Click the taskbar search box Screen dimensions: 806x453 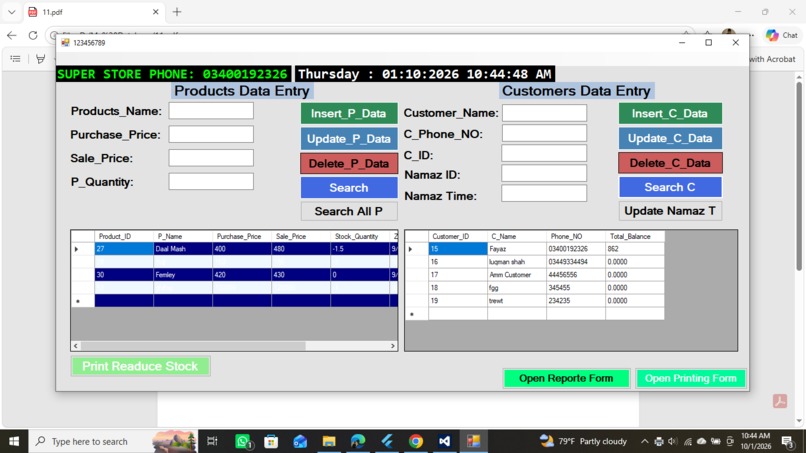pyautogui.click(x=112, y=441)
